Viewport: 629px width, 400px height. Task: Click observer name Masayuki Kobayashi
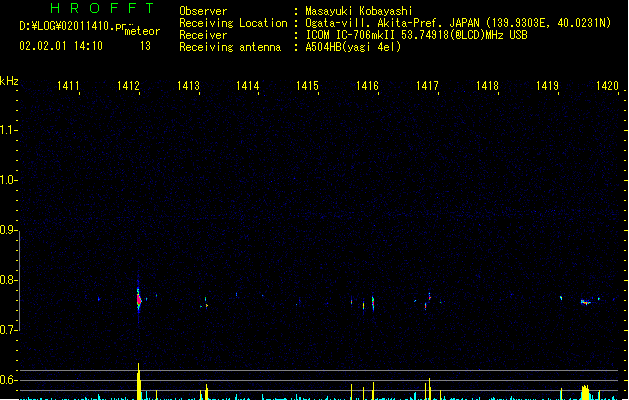359,11
